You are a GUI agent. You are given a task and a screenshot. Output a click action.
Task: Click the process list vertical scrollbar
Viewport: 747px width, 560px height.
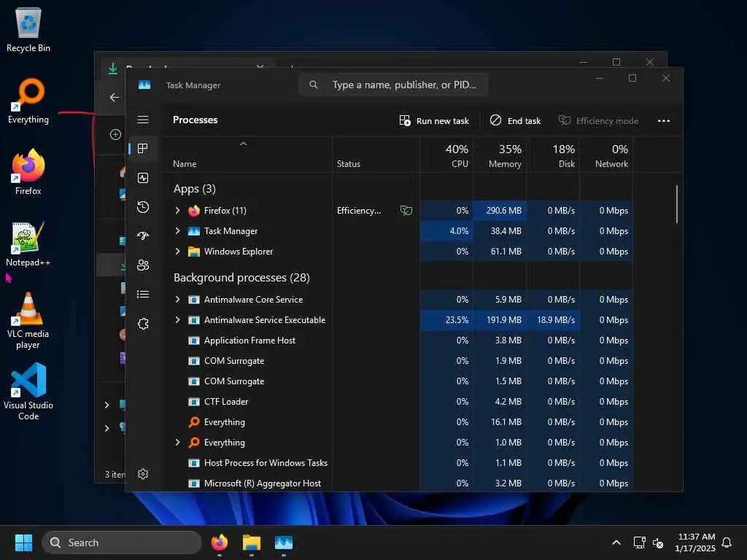point(676,204)
